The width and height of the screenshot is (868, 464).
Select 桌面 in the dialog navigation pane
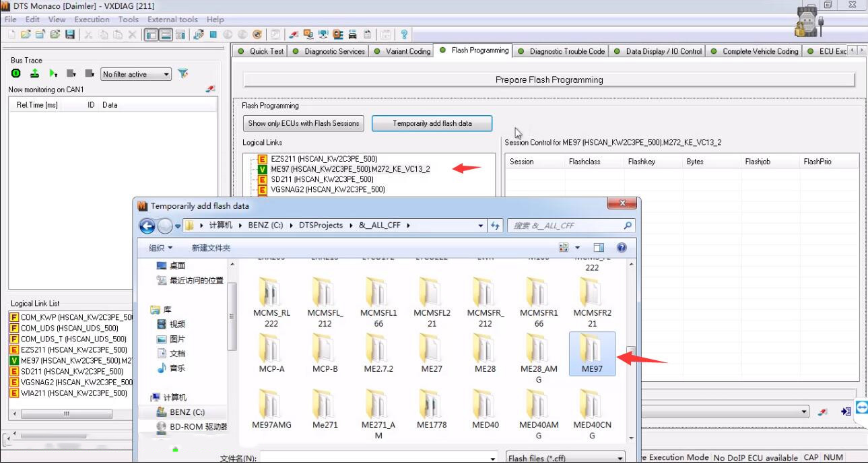[178, 265]
